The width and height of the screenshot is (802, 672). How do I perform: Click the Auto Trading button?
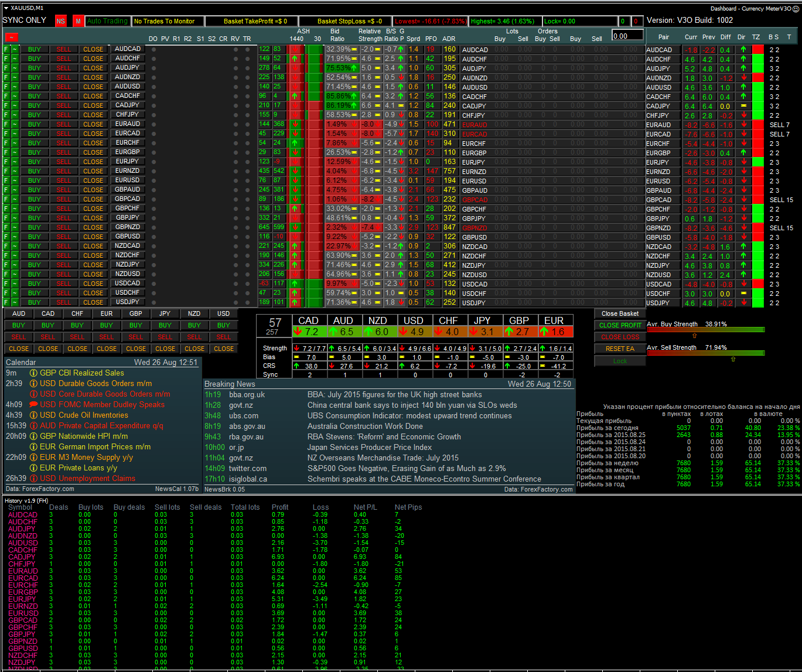tap(107, 21)
